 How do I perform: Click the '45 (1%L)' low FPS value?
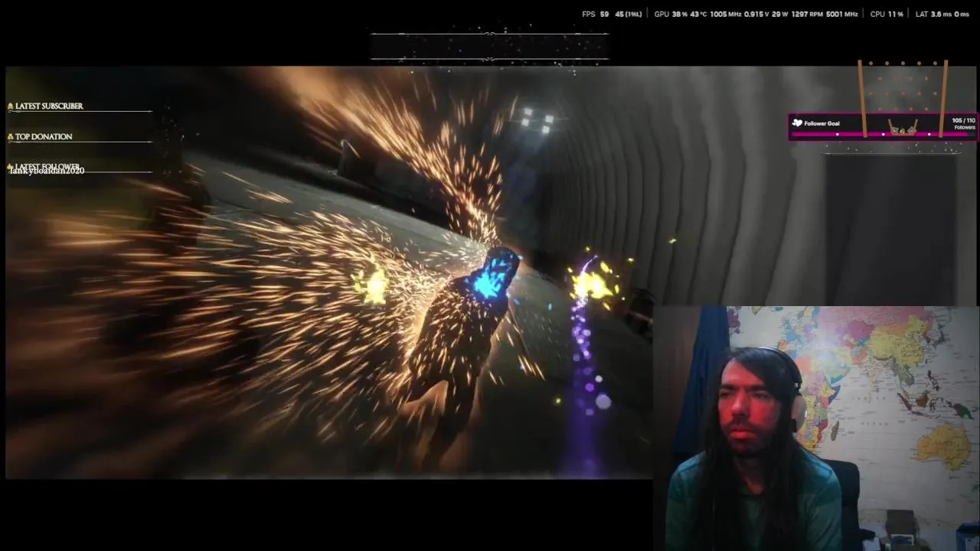(629, 15)
